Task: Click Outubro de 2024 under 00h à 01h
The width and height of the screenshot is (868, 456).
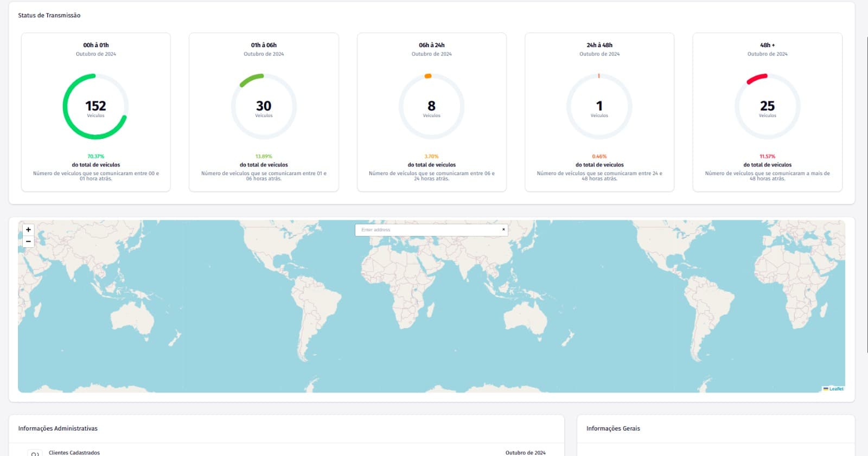Action: 95,54
